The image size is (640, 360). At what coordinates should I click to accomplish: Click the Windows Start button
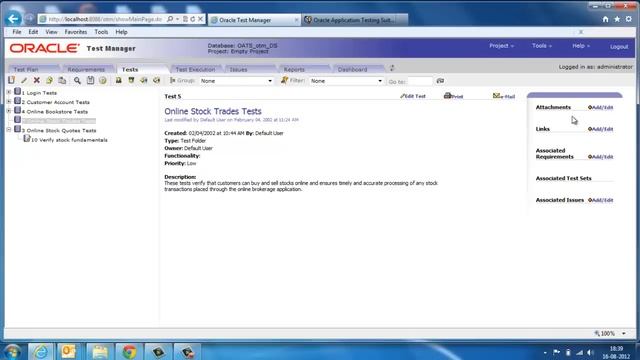click(13, 352)
